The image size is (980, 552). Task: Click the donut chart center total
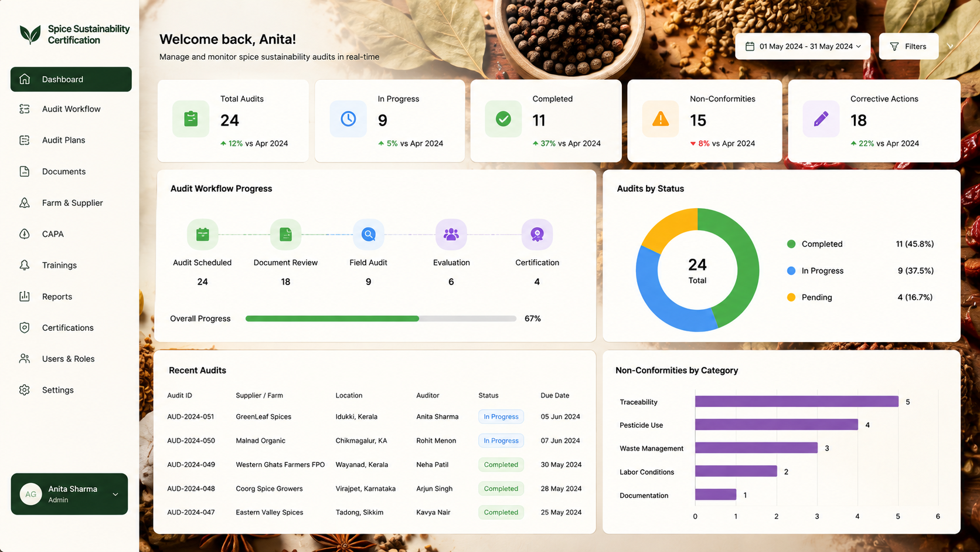click(697, 270)
